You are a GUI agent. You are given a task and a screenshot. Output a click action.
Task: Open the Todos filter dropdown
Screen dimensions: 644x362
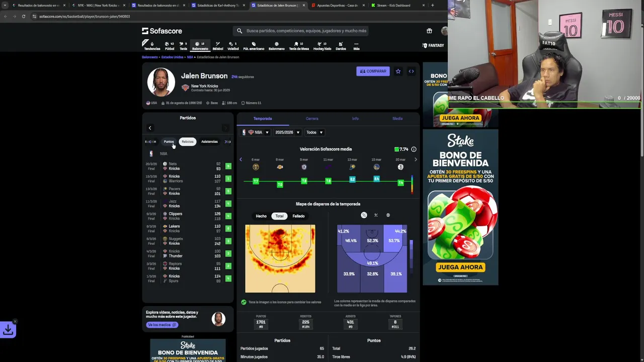pos(314,132)
